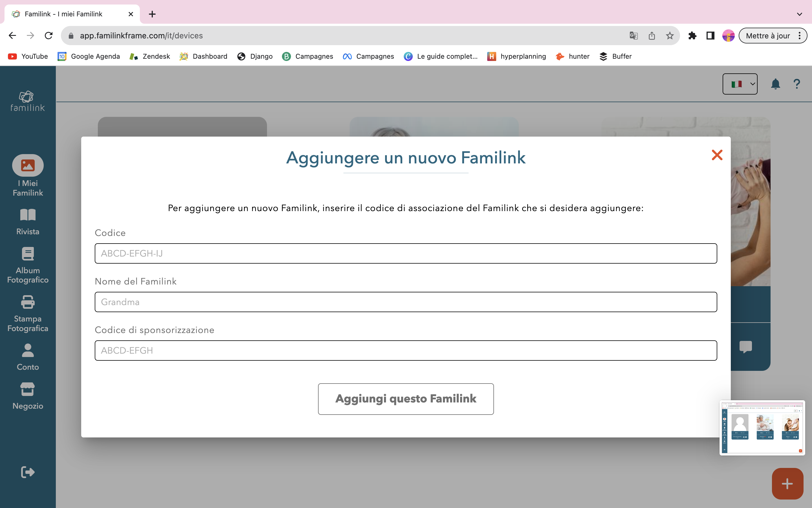Open the Negozio shop icon
The width and height of the screenshot is (812, 508).
(28, 389)
